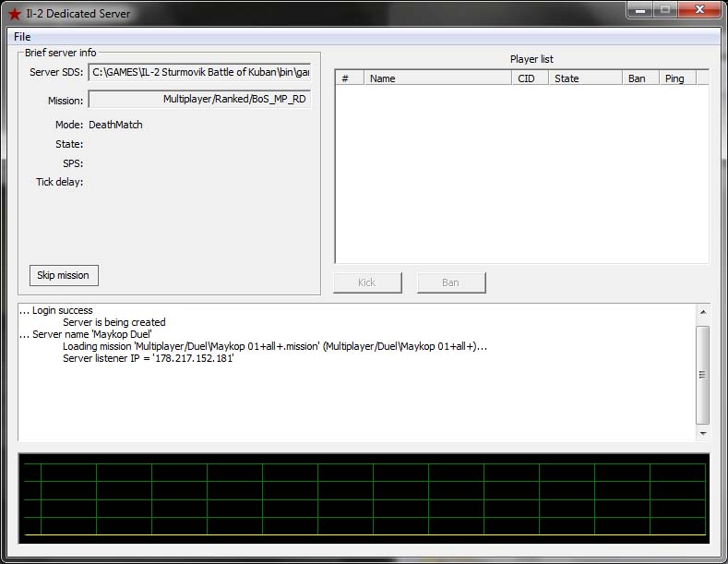
Task: Minimize the Il-2 Dedicated Server window
Action: [x=640, y=10]
